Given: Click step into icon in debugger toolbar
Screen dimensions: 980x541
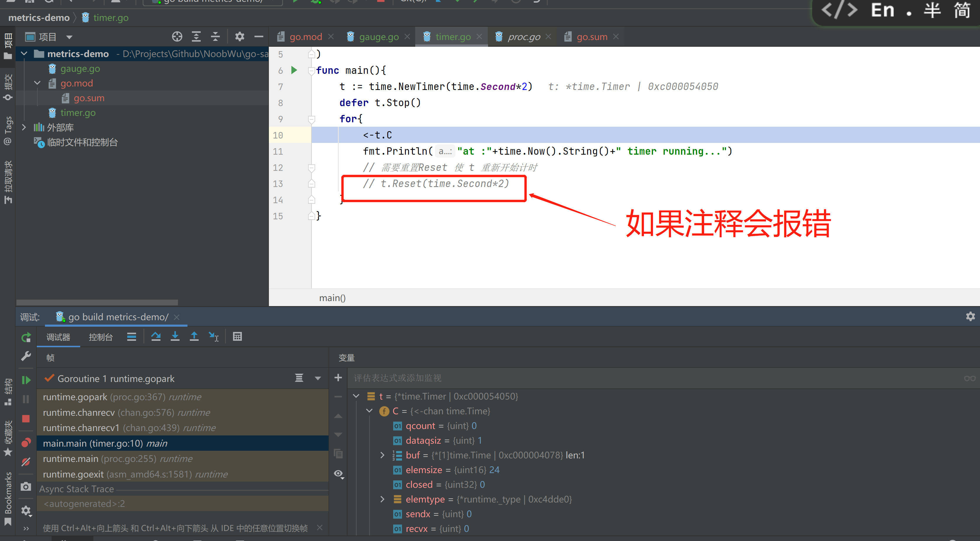Looking at the screenshot, I should point(175,337).
